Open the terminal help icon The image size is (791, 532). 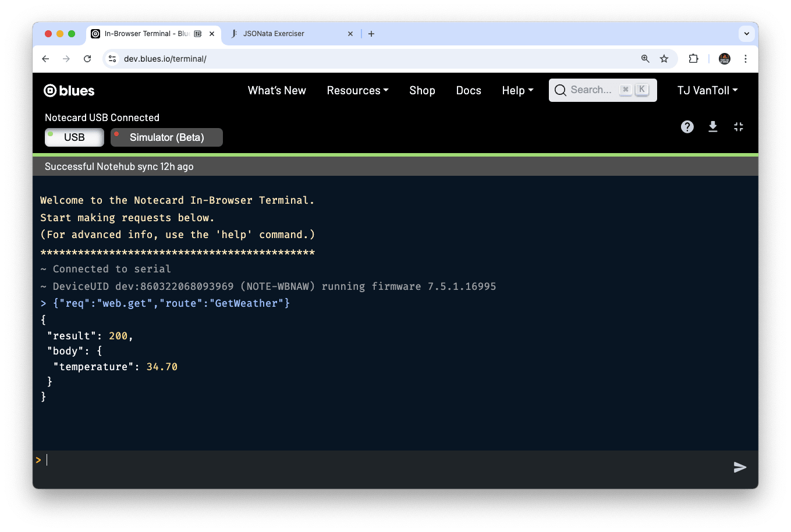coord(687,127)
